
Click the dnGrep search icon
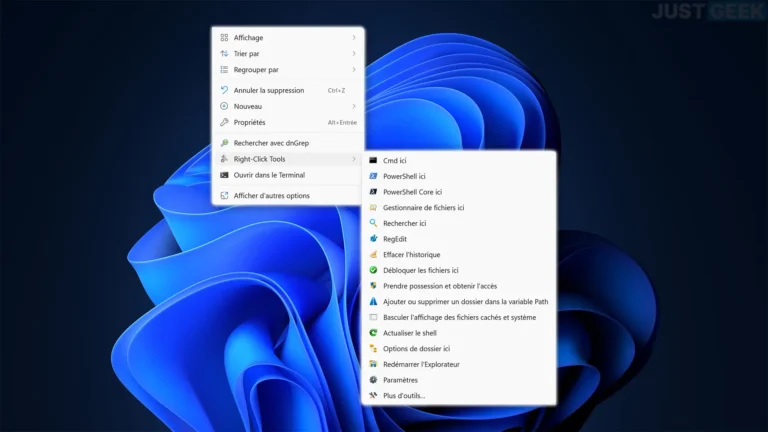coord(224,143)
